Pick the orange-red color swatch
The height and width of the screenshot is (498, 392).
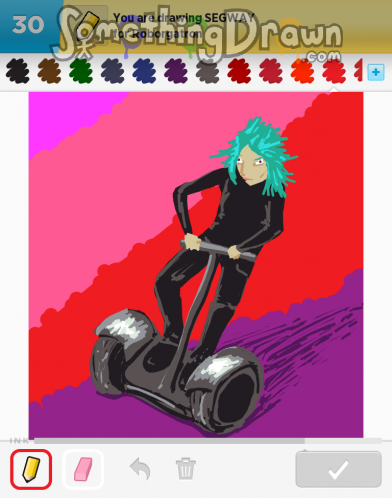(x=302, y=71)
